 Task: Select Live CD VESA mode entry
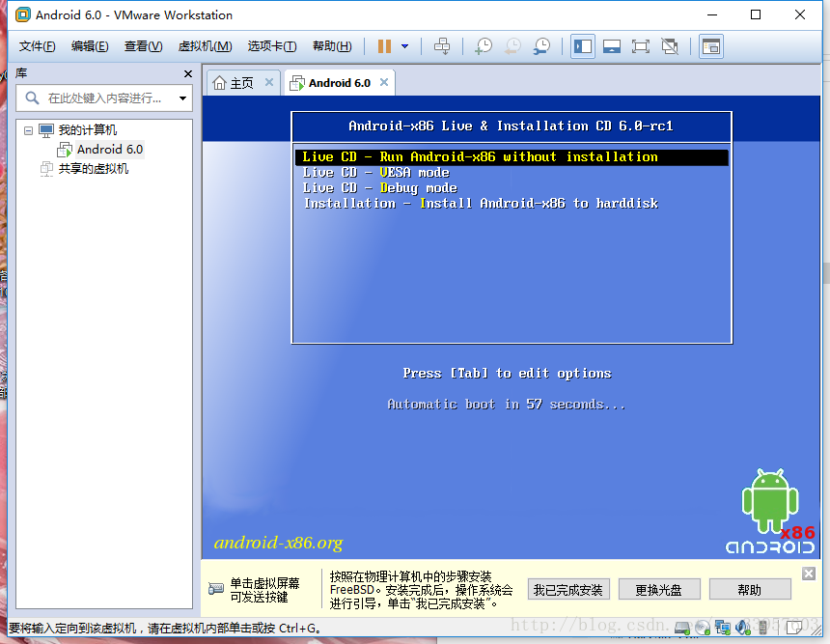(x=376, y=173)
